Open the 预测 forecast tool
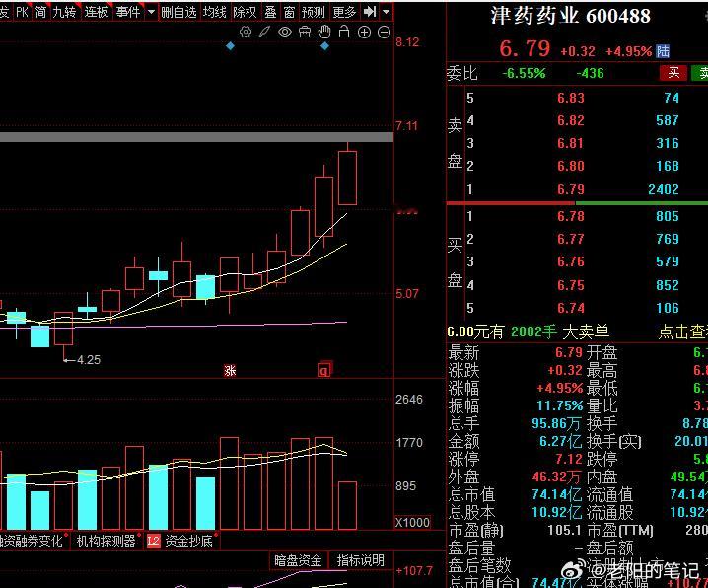Screen dimensions: 708x588 tap(313, 12)
